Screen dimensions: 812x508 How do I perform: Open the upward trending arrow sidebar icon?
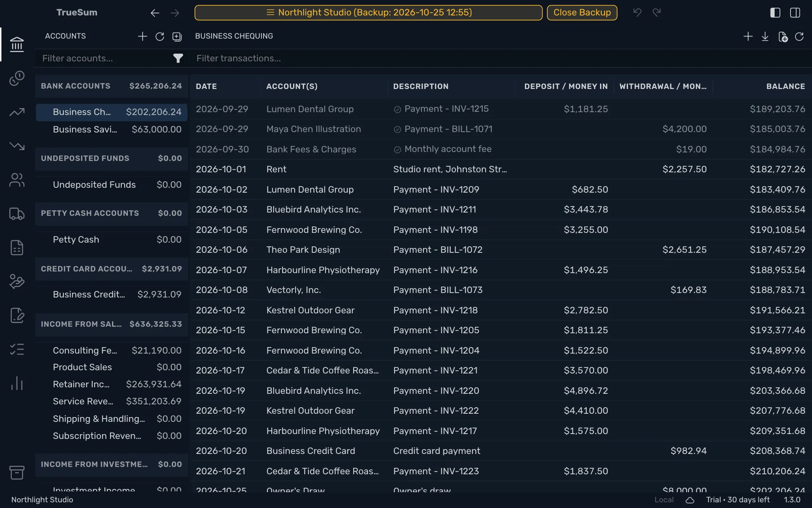point(17,112)
